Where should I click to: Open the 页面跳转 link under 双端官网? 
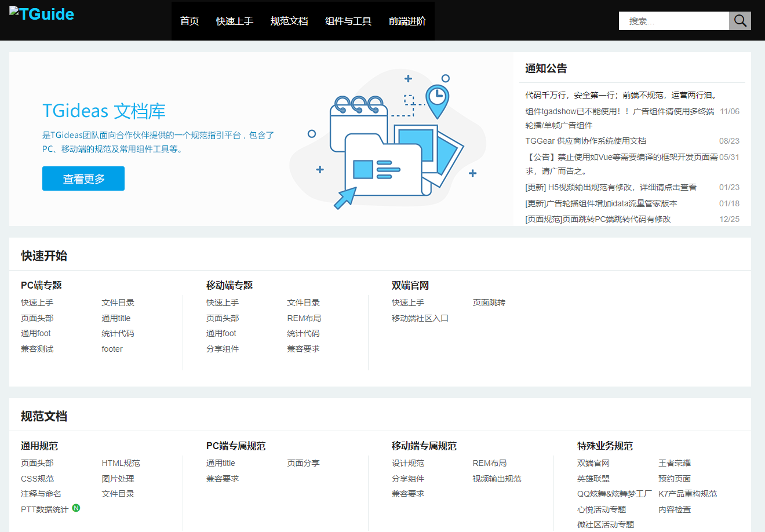[489, 303]
